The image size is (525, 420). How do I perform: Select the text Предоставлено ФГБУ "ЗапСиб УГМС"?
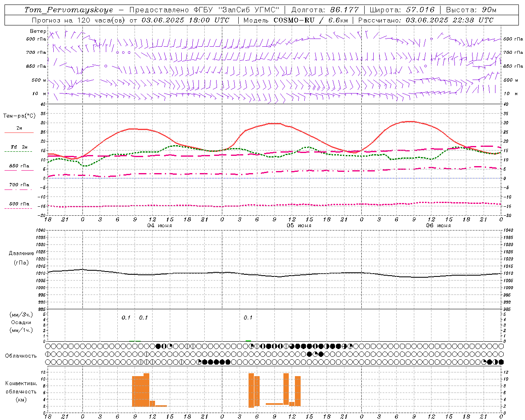(204, 10)
